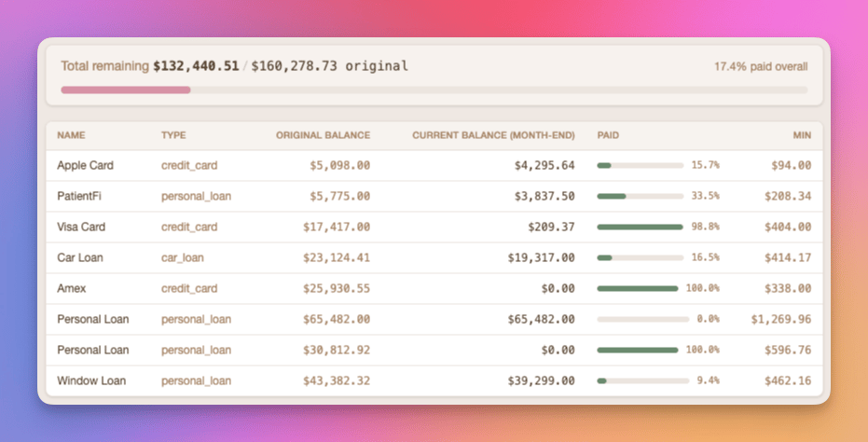This screenshot has width=868, height=442.
Task: Select the Apple Card row name
Action: pos(85,165)
